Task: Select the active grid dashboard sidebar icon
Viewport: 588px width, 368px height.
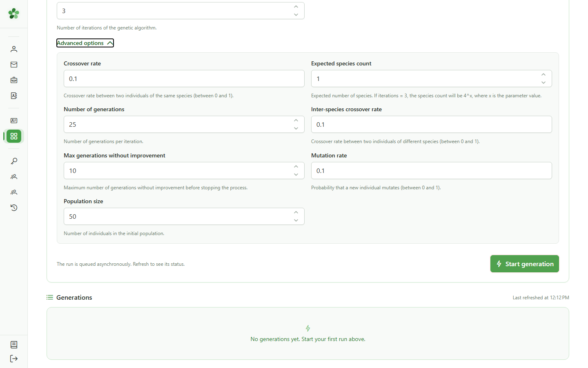Action: pos(14,136)
